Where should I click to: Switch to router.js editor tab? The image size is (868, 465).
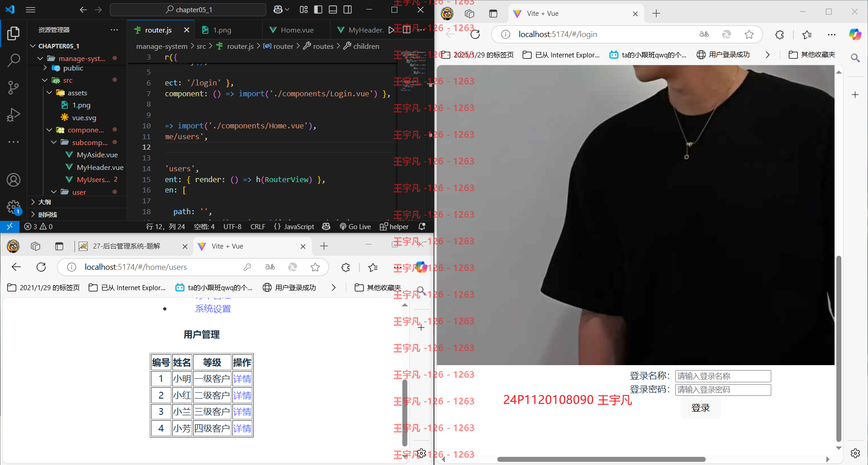point(158,30)
